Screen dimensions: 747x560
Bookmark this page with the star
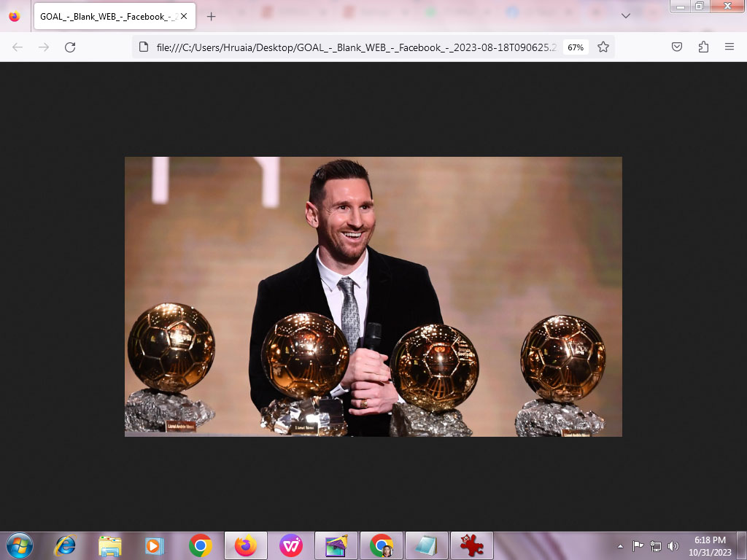pos(603,47)
